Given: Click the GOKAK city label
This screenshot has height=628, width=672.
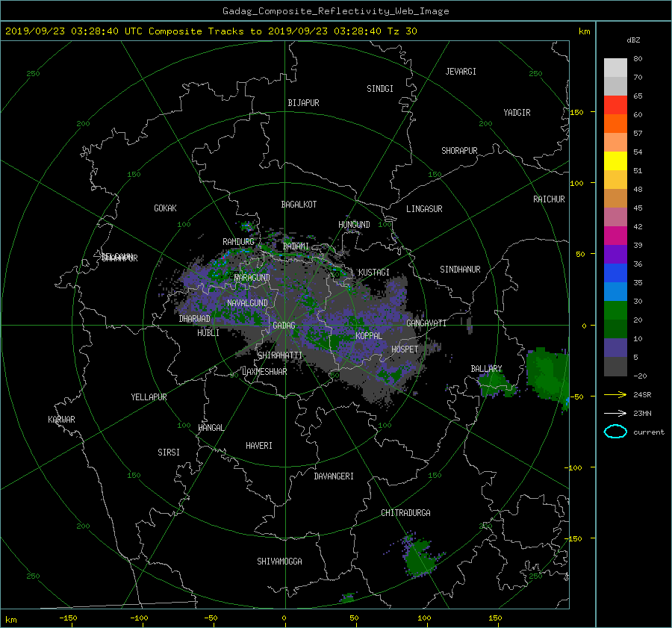Looking at the screenshot, I should (166, 208).
